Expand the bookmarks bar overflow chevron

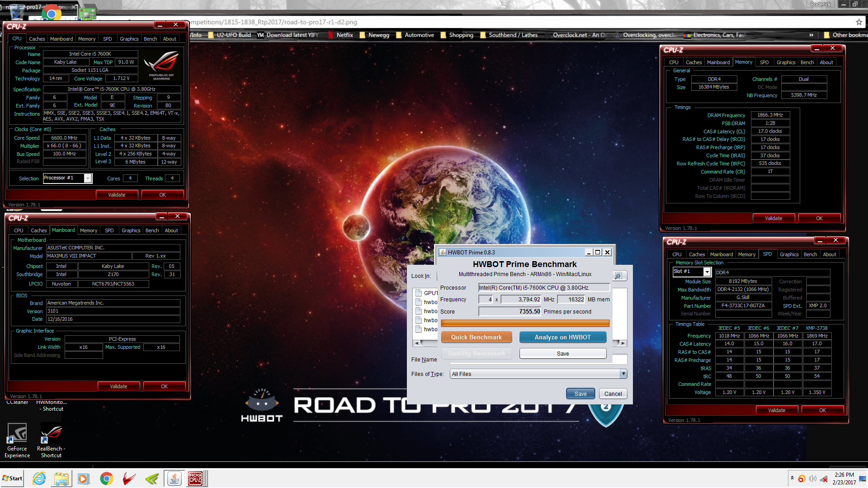(x=811, y=35)
